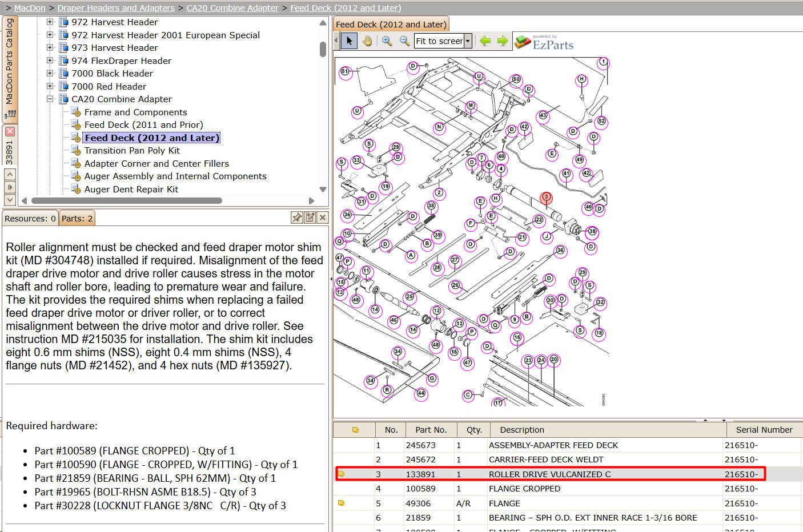Viewport: 803px width, 532px height.
Task: Zoom in on the diagram
Action: 387,41
